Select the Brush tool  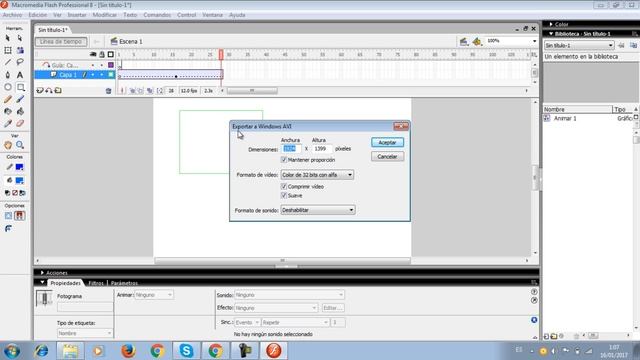coord(20,99)
